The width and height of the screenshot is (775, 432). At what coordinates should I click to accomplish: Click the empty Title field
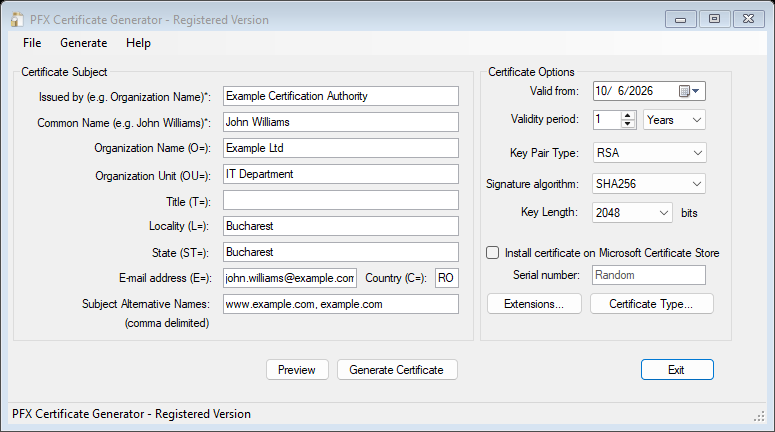click(x=341, y=200)
